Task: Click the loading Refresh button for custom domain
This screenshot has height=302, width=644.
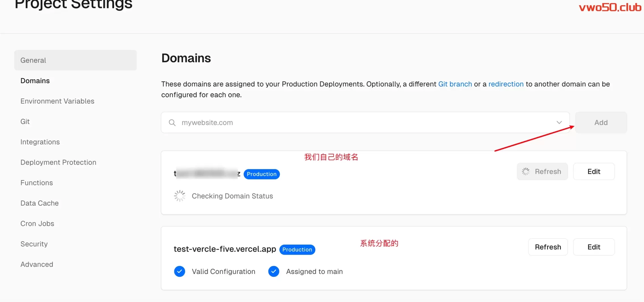Action: 542,172
